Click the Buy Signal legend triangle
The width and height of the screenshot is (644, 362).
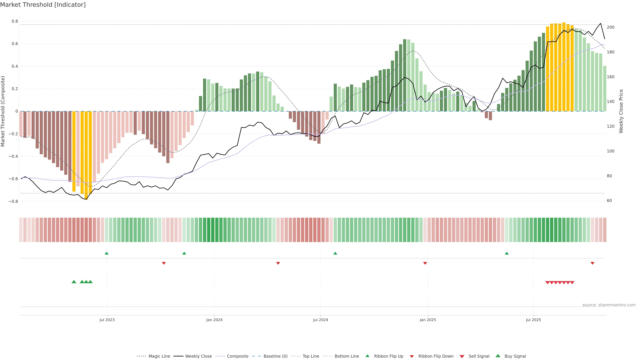pyautogui.click(x=498, y=356)
